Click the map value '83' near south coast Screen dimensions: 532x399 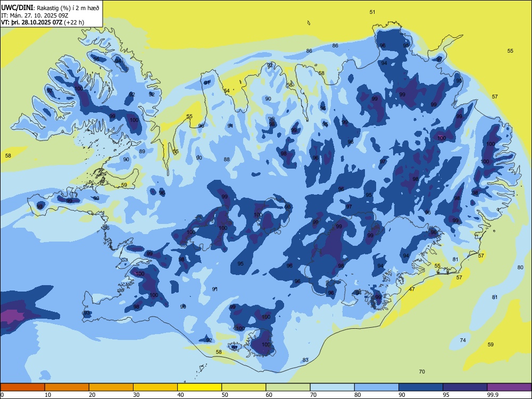(305, 360)
